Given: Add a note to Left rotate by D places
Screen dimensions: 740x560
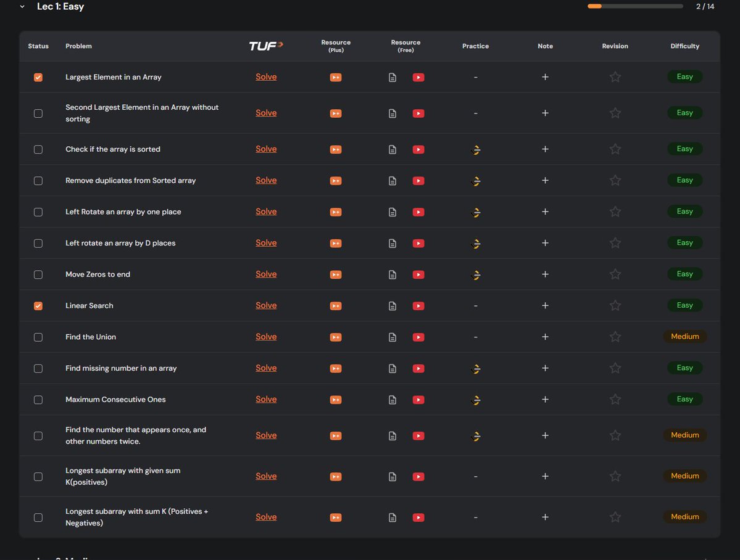Looking at the screenshot, I should pos(545,243).
